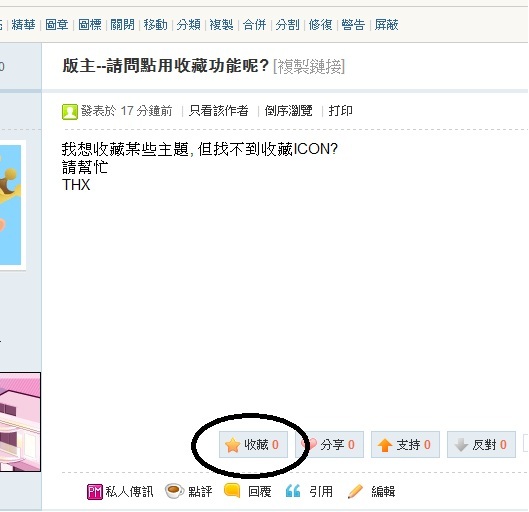Click the 支持 orange up arrow
Screen dimensions: 529x512
point(385,445)
